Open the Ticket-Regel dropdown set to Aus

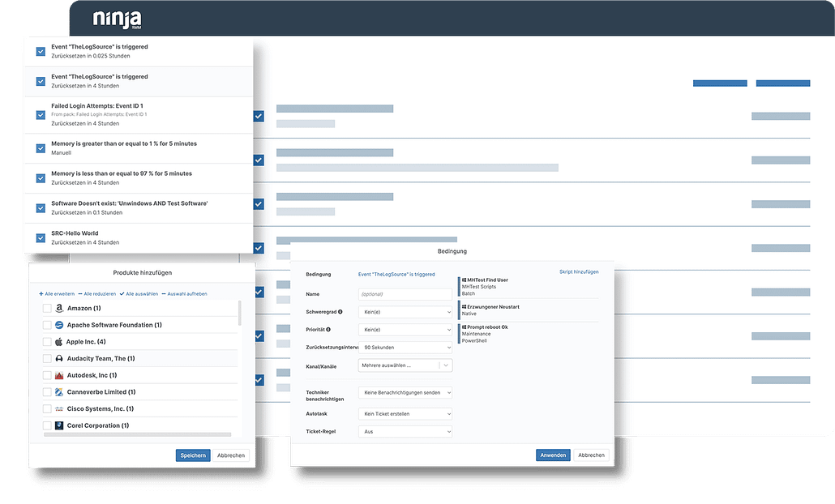405,432
